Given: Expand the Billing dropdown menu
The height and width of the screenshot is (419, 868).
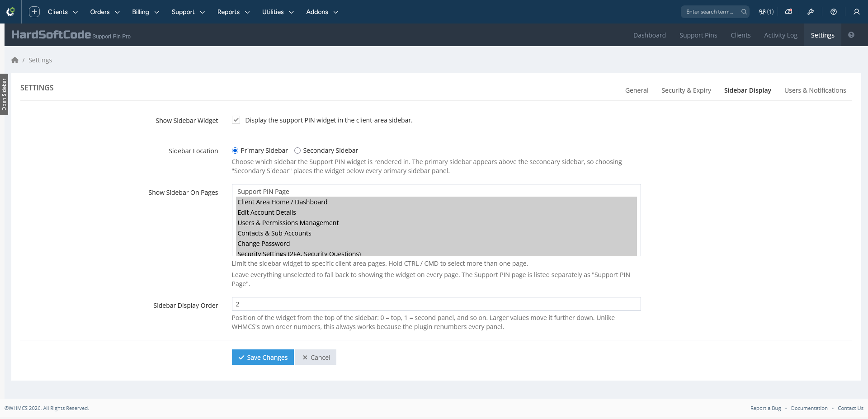Looking at the screenshot, I should point(146,12).
